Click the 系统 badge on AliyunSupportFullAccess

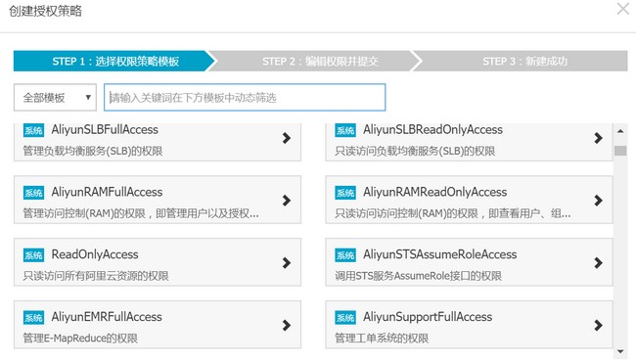(x=345, y=317)
